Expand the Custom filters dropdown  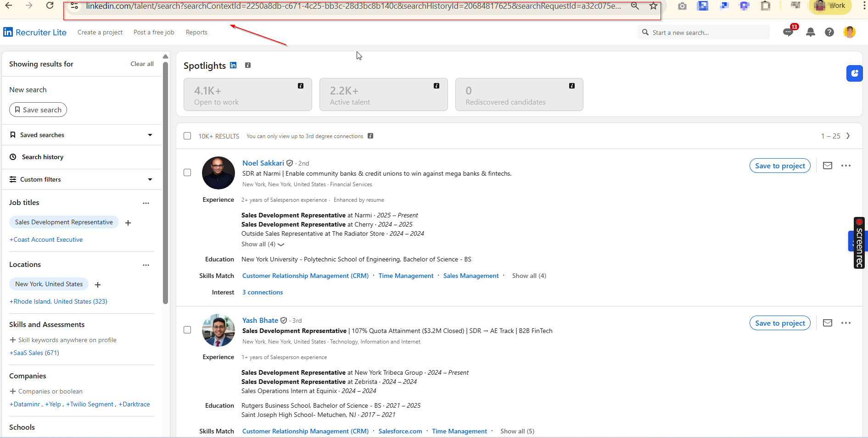tap(150, 179)
